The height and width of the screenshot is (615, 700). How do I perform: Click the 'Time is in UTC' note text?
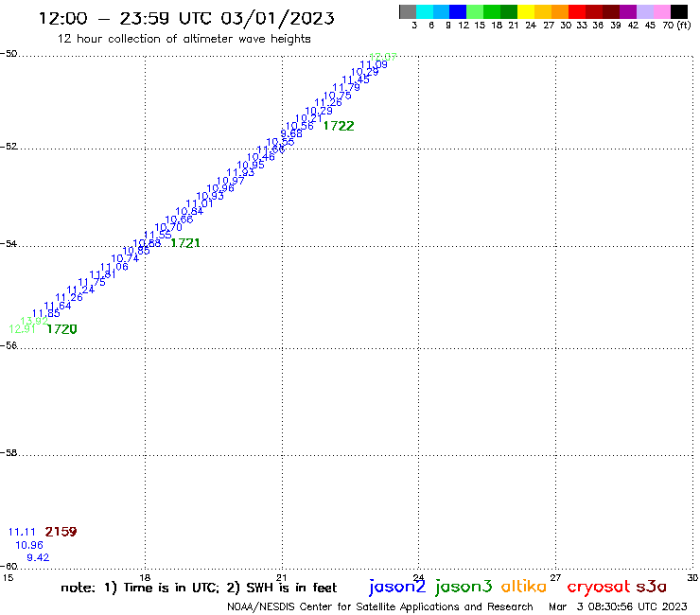pos(171,588)
